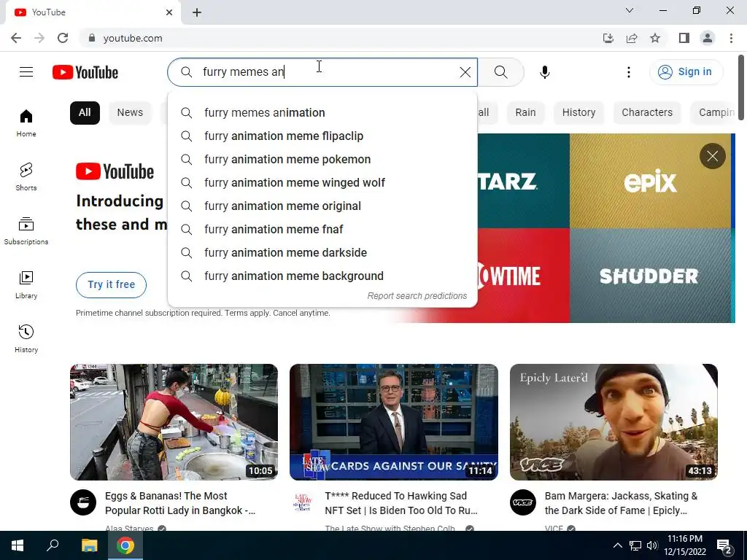Click the 'Try it free' button

point(111,285)
